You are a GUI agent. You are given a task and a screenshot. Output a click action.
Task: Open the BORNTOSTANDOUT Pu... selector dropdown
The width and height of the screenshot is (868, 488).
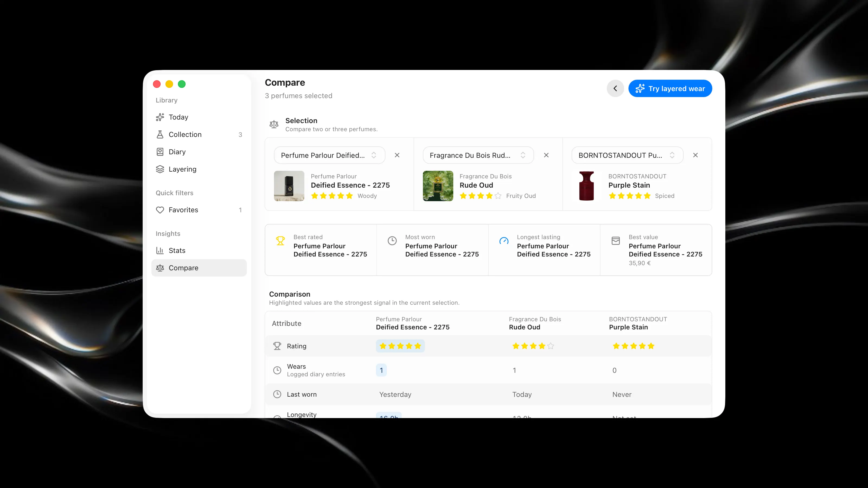(x=627, y=155)
